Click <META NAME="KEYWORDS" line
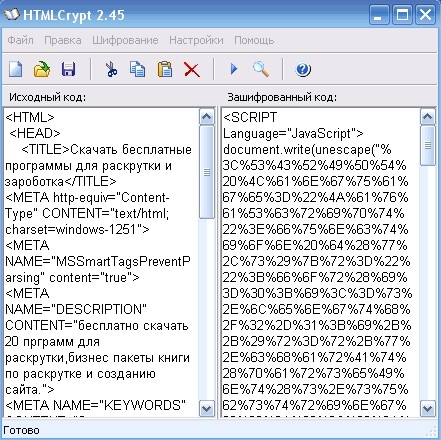Viewport: 441px width, 440px height. click(95, 405)
